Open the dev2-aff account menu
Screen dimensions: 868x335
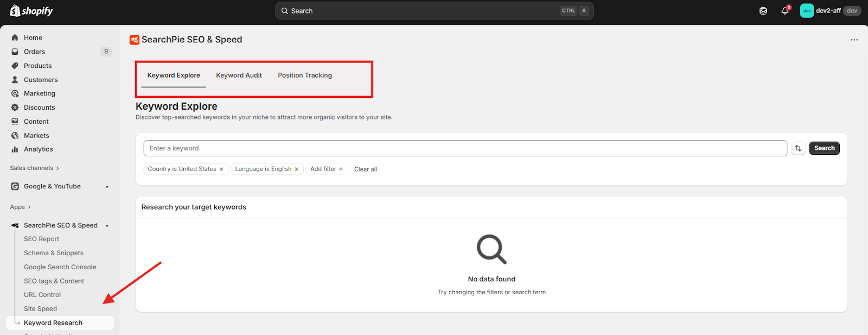[x=829, y=11]
